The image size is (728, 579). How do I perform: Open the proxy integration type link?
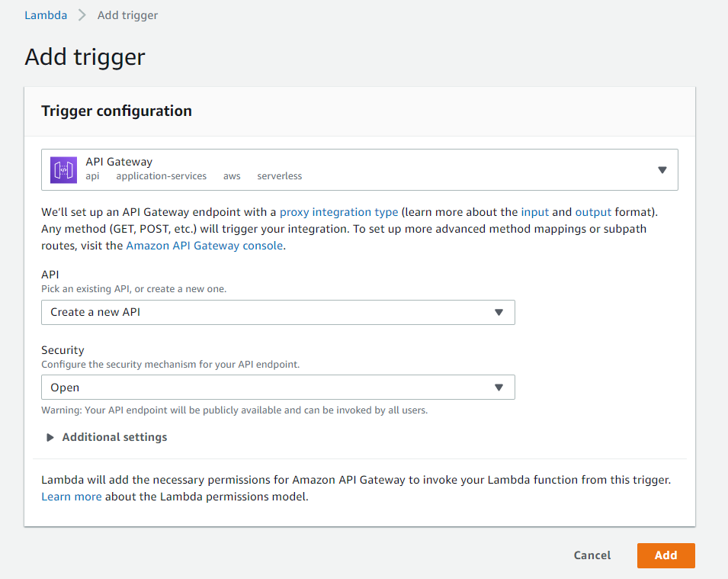(339, 212)
